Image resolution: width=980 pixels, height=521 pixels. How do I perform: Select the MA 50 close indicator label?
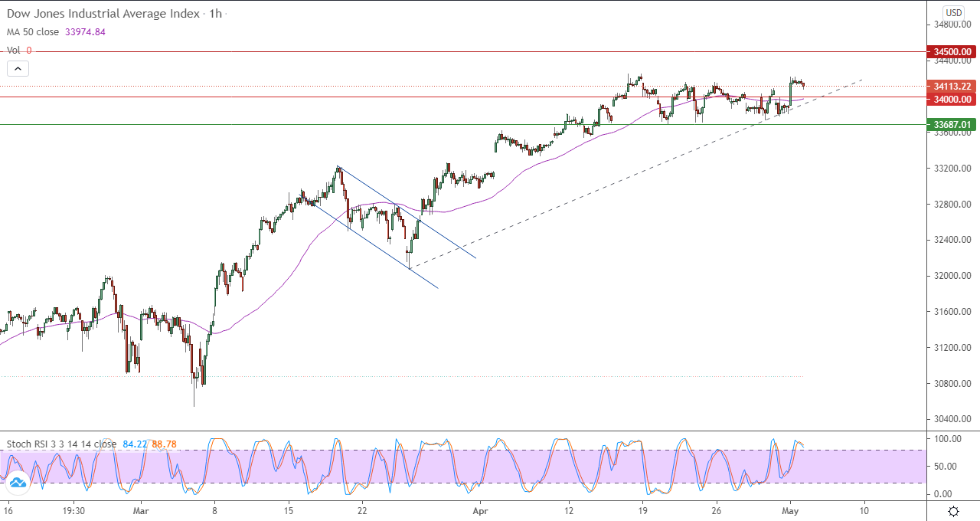[34, 32]
